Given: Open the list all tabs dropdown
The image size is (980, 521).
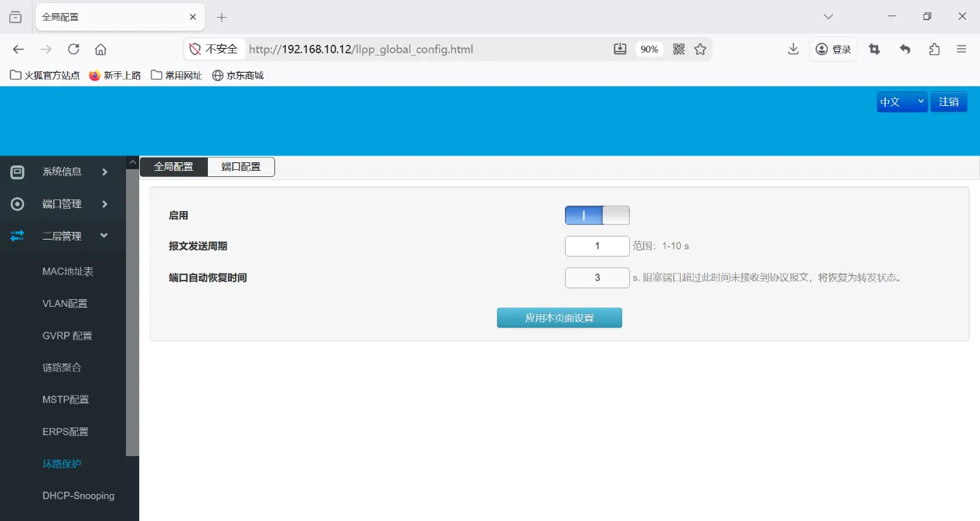Looking at the screenshot, I should (829, 17).
